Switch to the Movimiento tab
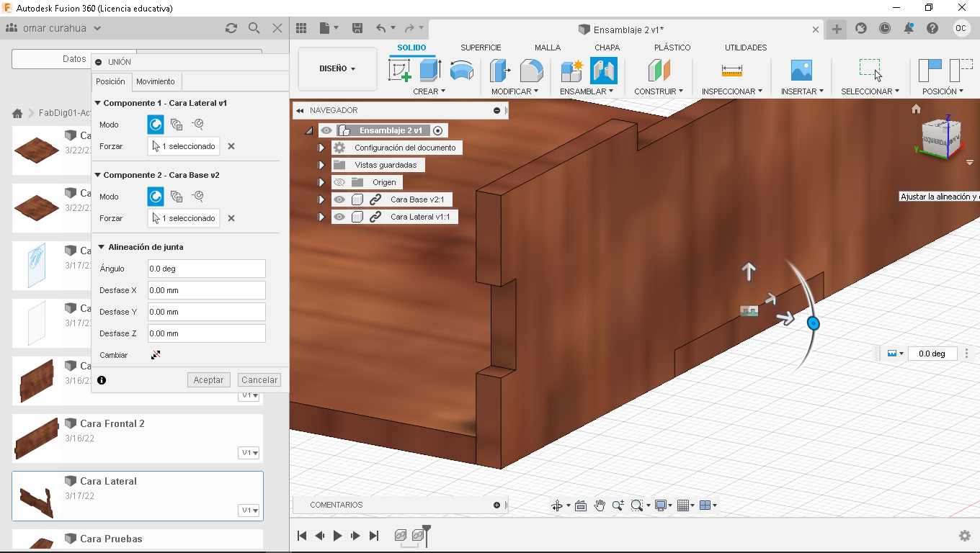The height and width of the screenshot is (553, 980). click(x=156, y=81)
